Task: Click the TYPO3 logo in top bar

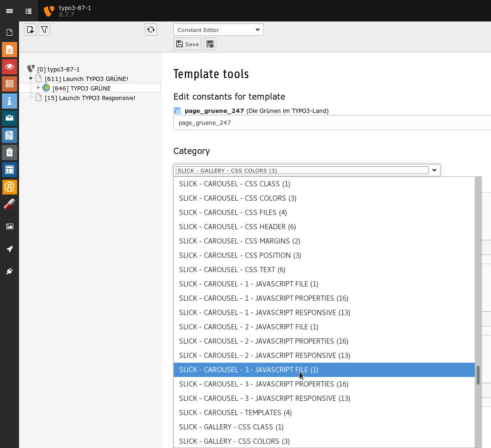Action: coord(49,11)
